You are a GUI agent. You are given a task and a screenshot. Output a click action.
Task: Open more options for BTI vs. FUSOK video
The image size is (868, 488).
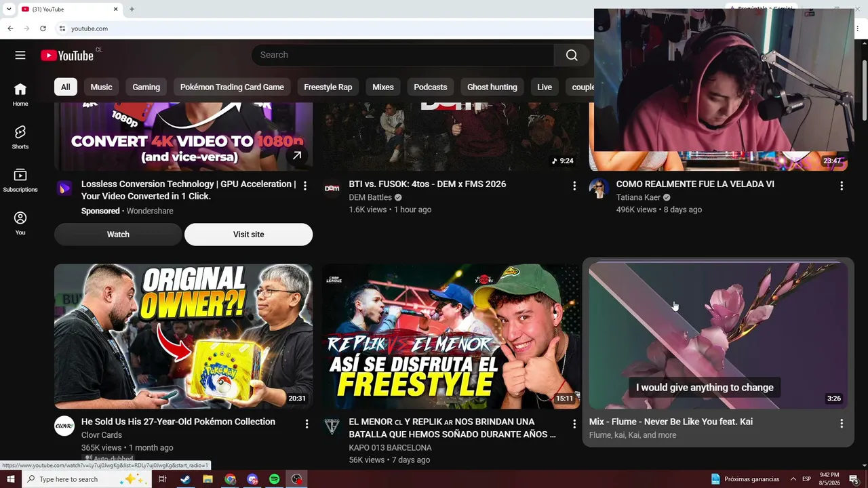574,186
